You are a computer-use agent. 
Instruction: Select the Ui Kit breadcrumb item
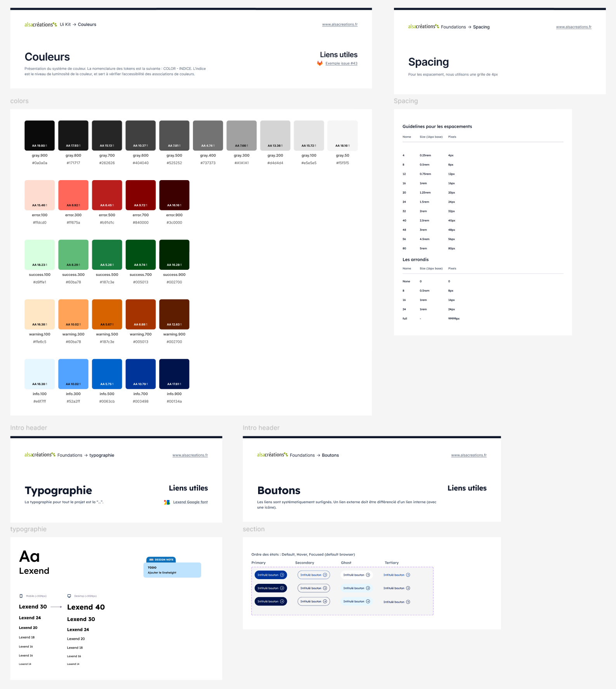[x=65, y=24]
